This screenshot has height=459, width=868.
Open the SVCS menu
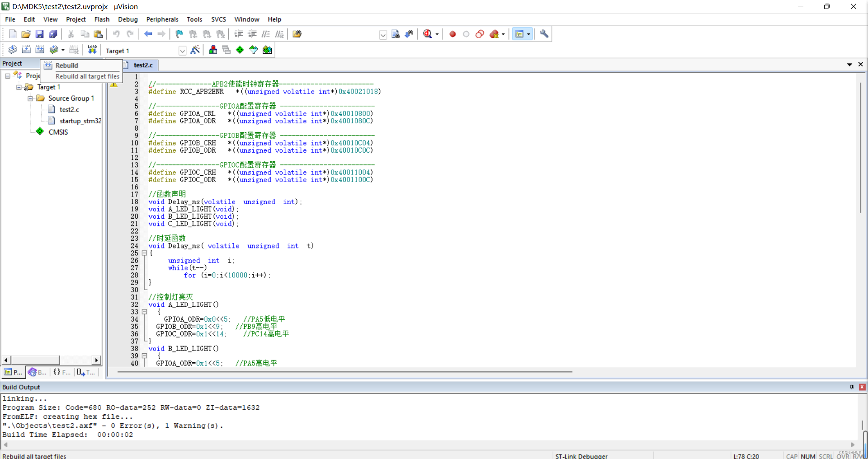click(218, 19)
